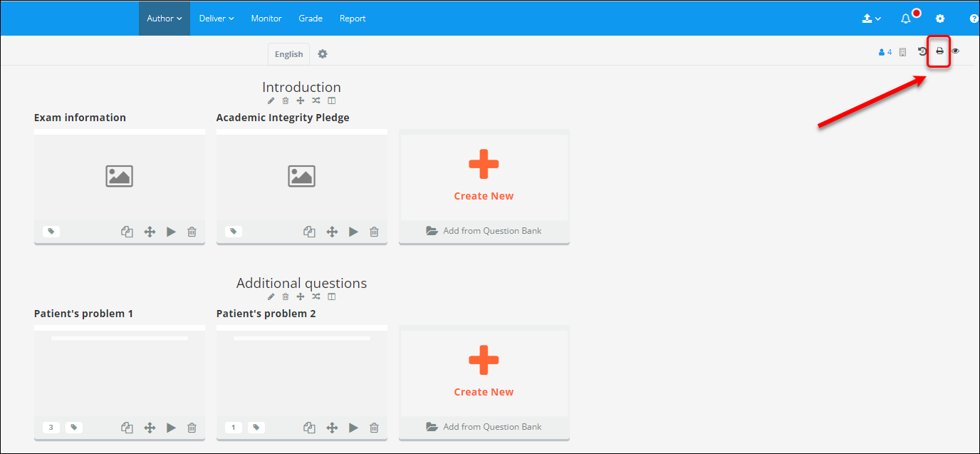
Task: Delete the Patient's problem 2 question
Action: (x=374, y=428)
